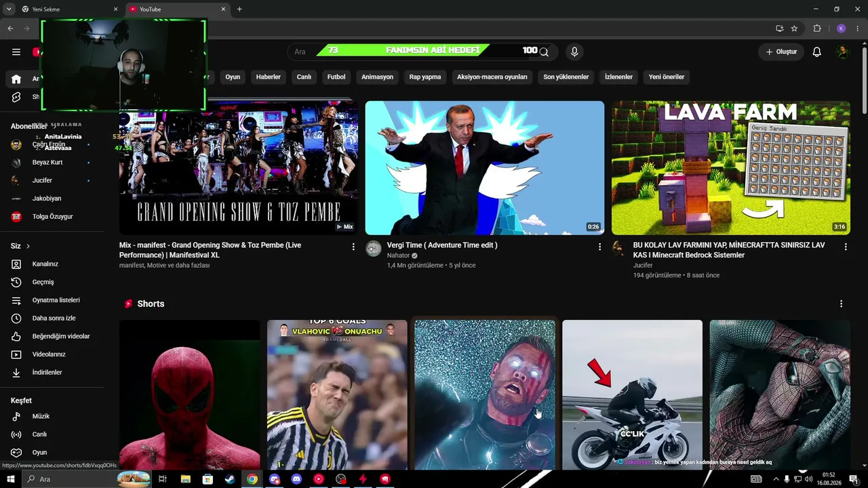Go to Home in YouTube sidebar

[16, 79]
